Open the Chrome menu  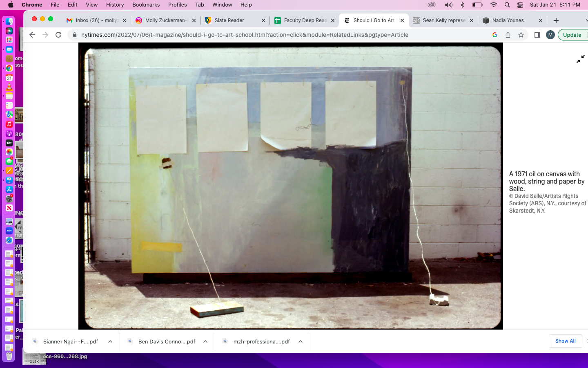click(x=32, y=5)
